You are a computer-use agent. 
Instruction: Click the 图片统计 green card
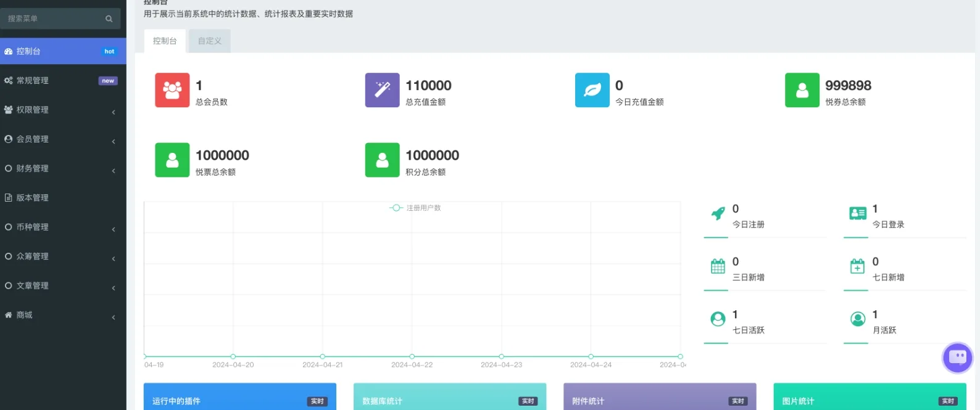[869, 398]
